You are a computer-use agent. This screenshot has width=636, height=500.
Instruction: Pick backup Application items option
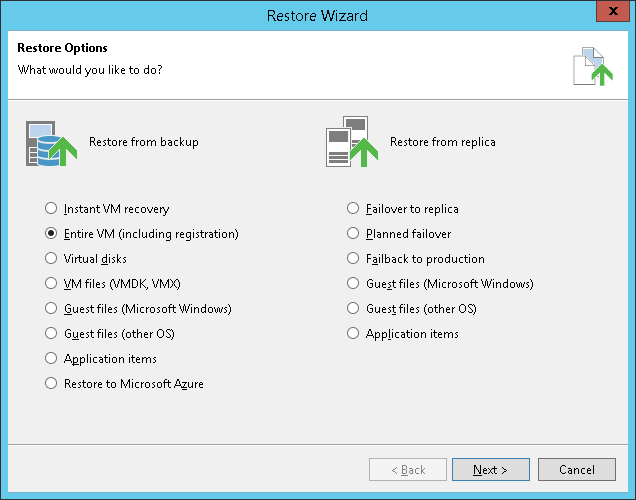coord(51,359)
